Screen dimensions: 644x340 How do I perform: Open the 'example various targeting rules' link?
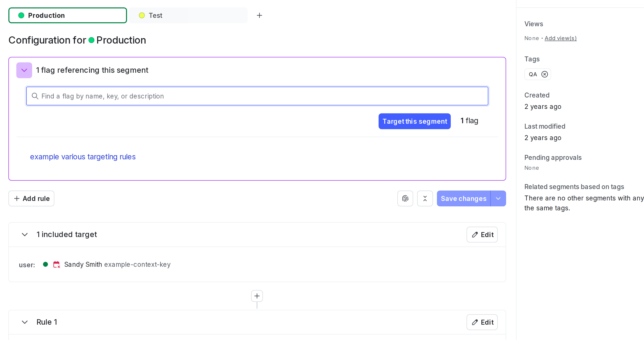pos(83,157)
